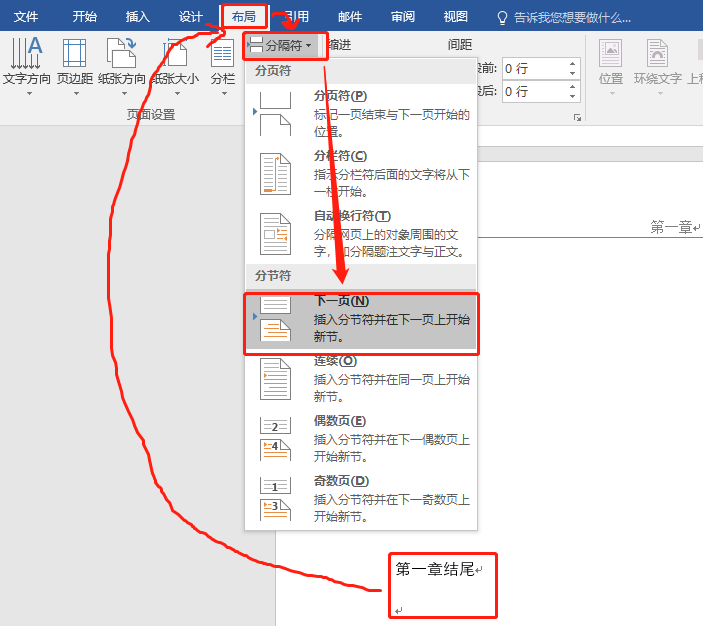Expand the 环绕文字 dropdown arrow

point(660,94)
